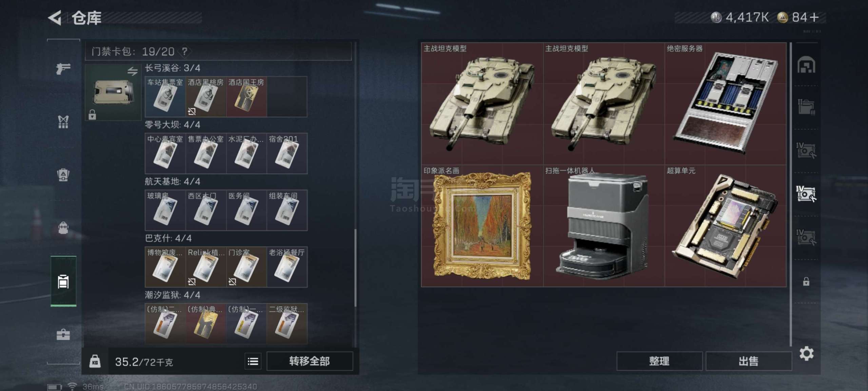The height and width of the screenshot is (391, 868).
Task: Select the keycard pack category icon
Action: 63,281
